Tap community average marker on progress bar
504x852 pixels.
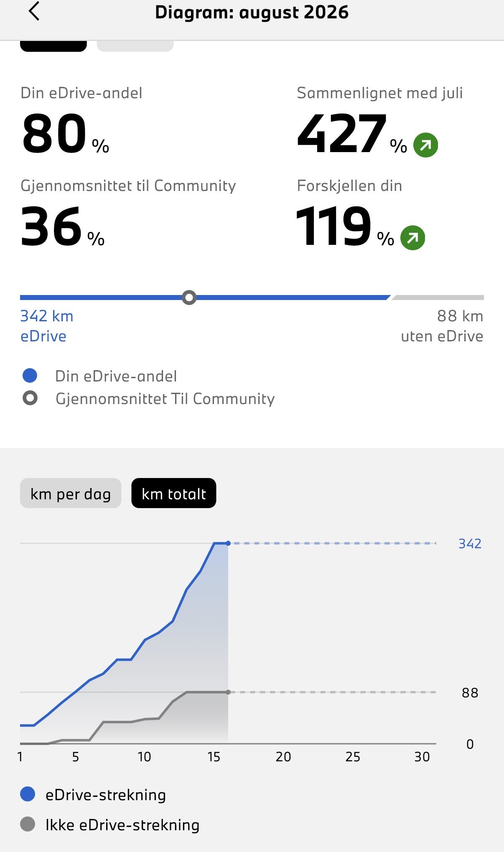tap(189, 298)
